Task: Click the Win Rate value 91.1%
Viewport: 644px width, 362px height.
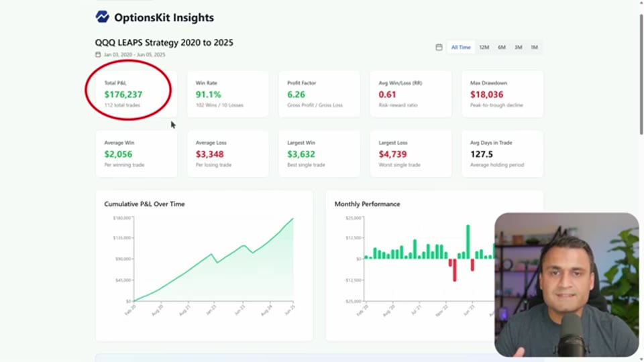Action: 208,95
